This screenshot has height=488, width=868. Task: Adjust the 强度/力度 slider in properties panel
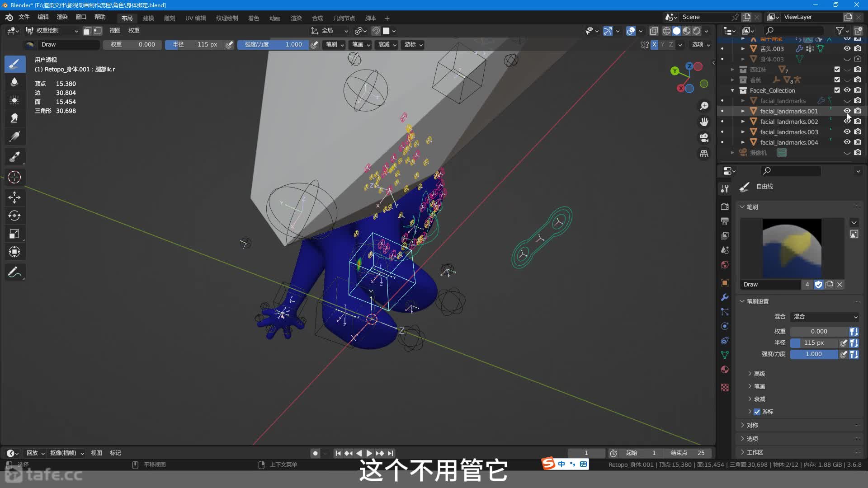tap(814, 354)
